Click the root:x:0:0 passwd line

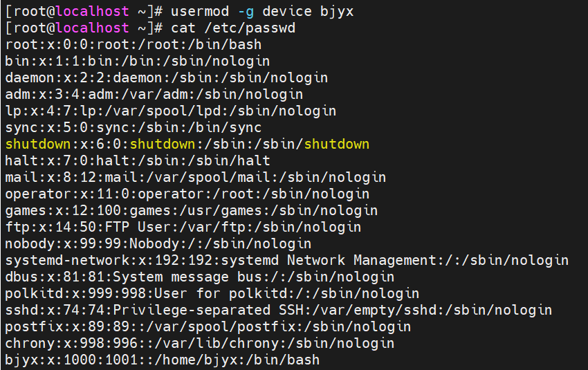tap(133, 44)
